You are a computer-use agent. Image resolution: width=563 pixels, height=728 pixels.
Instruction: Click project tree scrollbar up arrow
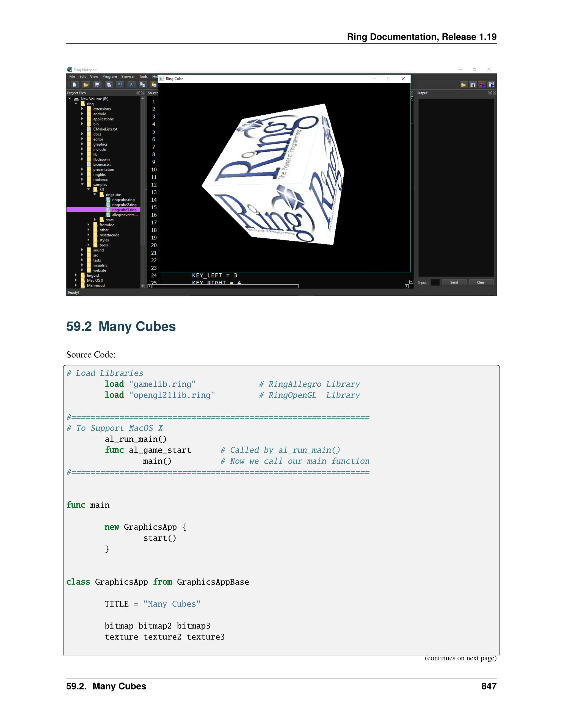(143, 99)
